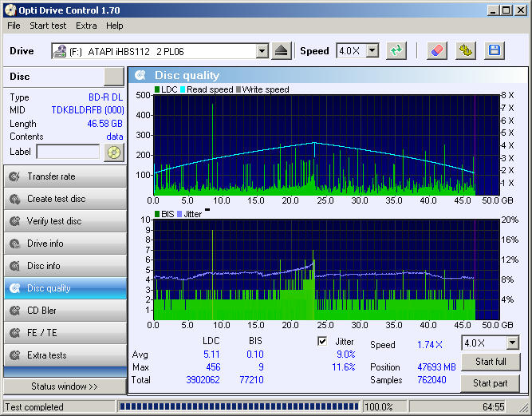
Task: Click the eraser icon to erase disc
Action: pos(437,51)
